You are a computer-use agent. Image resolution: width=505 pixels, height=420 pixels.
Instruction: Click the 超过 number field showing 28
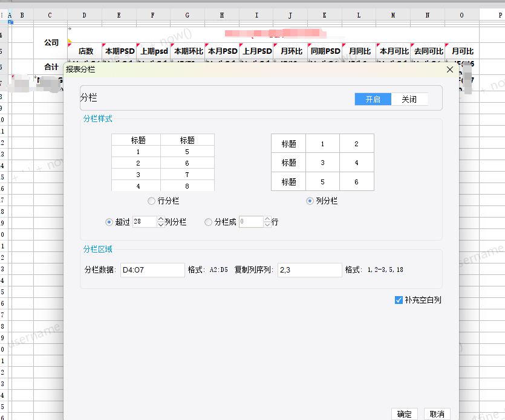point(145,222)
